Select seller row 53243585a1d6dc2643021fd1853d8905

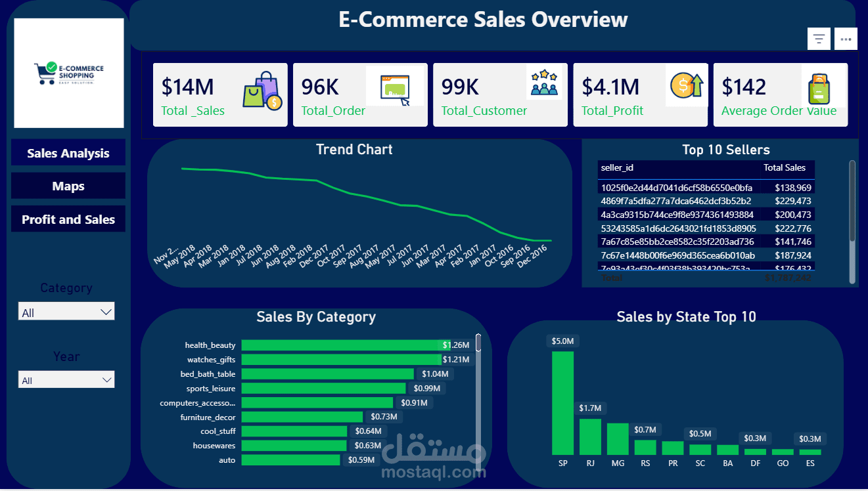pyautogui.click(x=706, y=228)
